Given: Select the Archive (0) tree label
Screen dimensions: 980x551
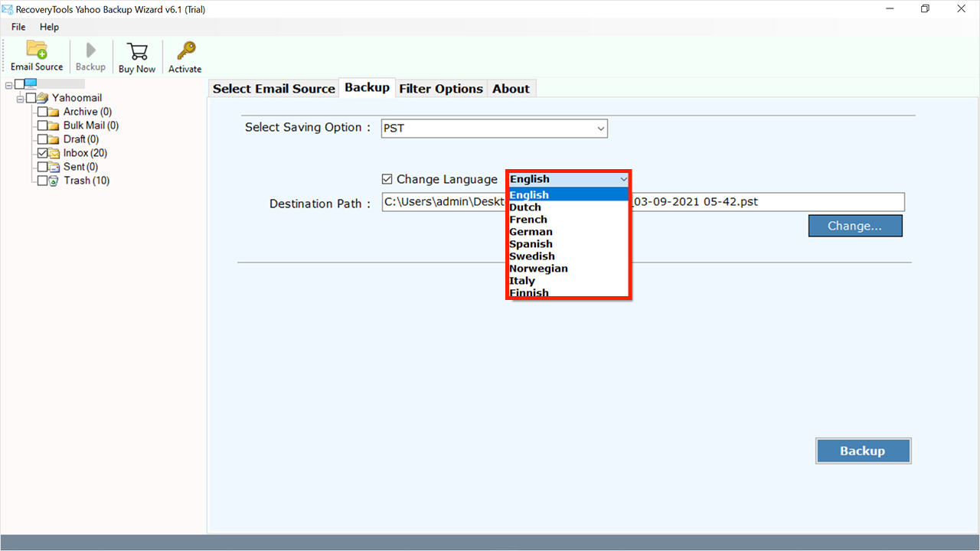Looking at the screenshot, I should 87,112.
